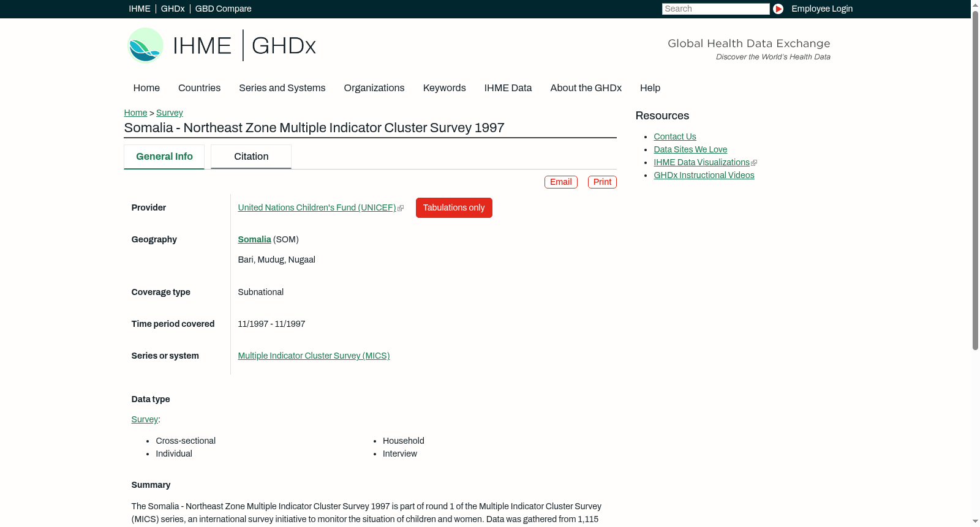Image resolution: width=980 pixels, height=527 pixels.
Task: Click the Survey breadcrumb link
Action: point(170,113)
